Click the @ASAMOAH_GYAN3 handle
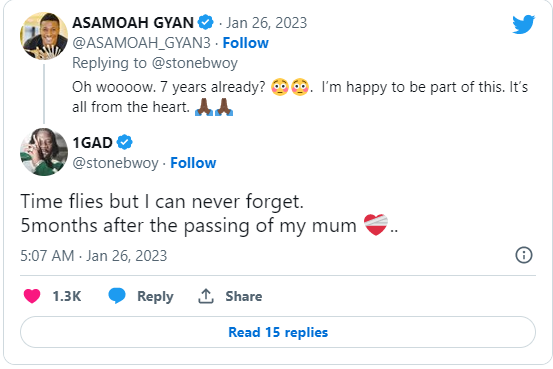This screenshot has height=369, width=553. [141, 43]
